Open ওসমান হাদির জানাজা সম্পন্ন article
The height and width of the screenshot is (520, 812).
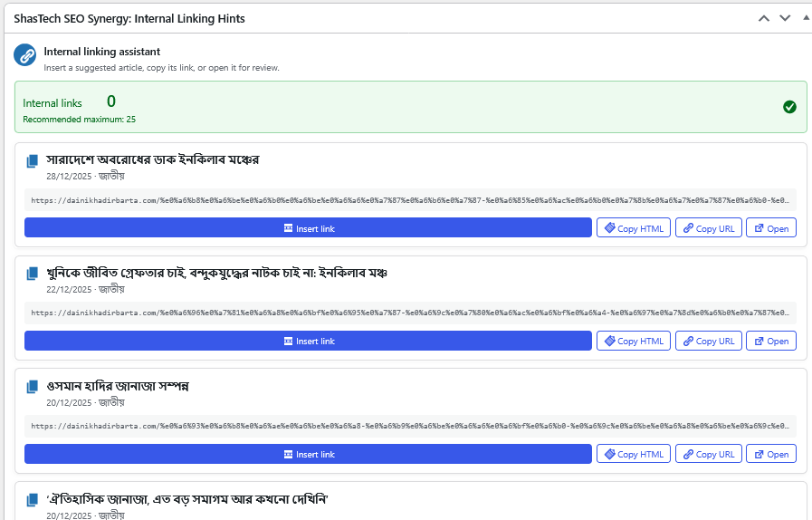click(x=771, y=454)
